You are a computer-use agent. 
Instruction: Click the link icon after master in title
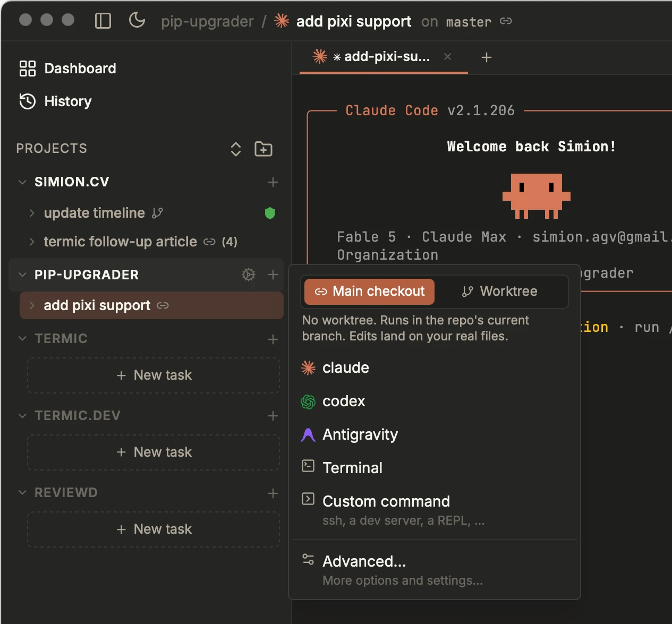click(506, 21)
